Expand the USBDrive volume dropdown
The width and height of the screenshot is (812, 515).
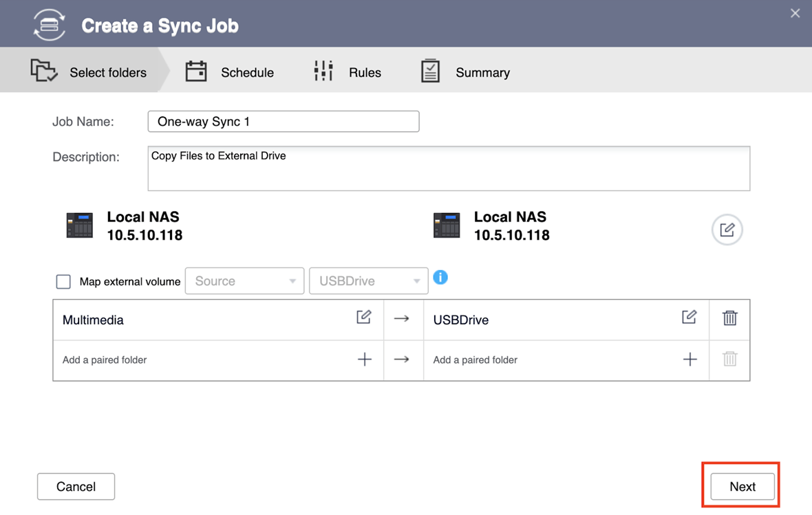click(369, 281)
